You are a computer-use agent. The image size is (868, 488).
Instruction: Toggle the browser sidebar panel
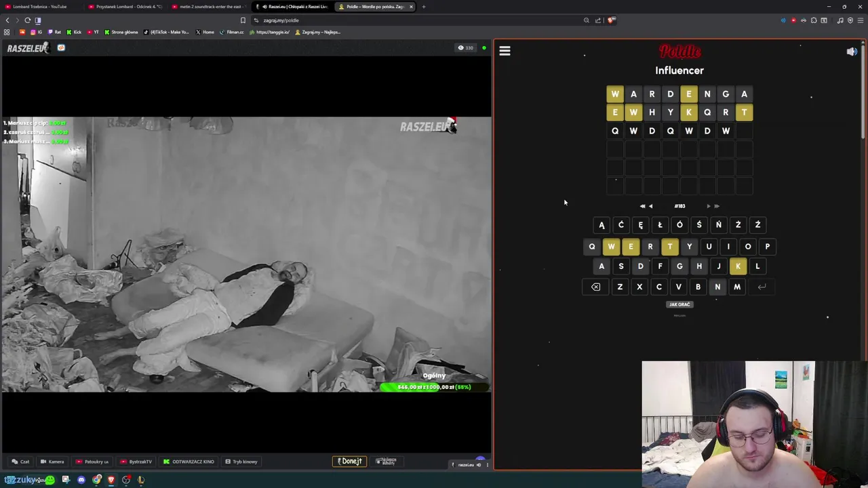pyautogui.click(x=37, y=20)
